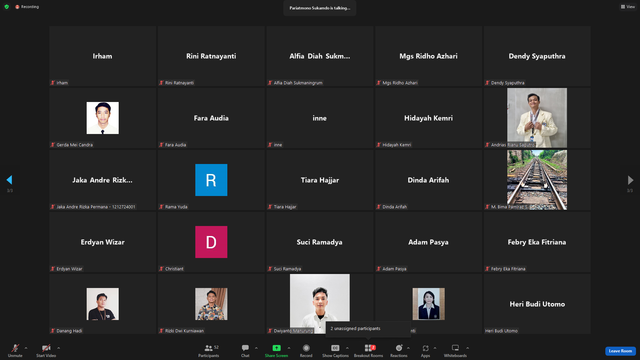
Task: Click the Record button icon
Action: pos(306,348)
